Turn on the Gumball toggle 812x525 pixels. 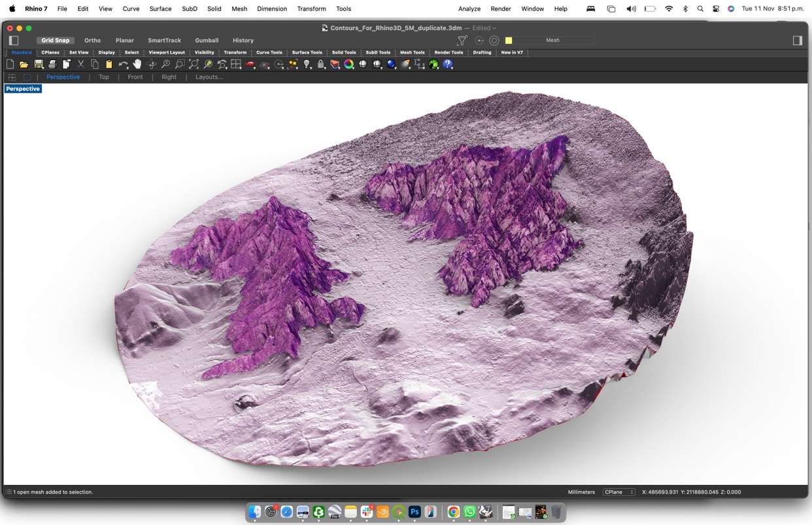(x=207, y=41)
